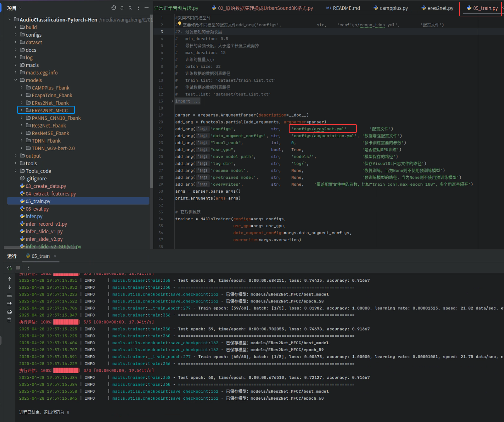Image resolution: width=504 pixels, height=422 pixels.
Task: Open the ERes2Net_MFCC model folder
Action: point(49,110)
